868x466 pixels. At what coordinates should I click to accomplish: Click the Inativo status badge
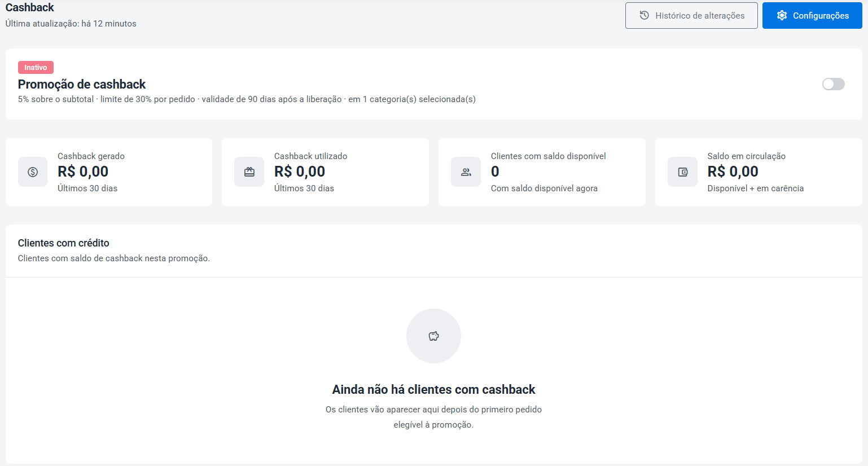pos(36,67)
